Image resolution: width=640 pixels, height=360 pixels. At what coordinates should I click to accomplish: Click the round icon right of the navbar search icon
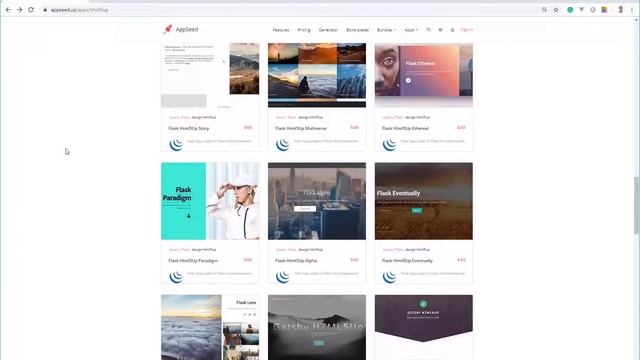pos(440,30)
